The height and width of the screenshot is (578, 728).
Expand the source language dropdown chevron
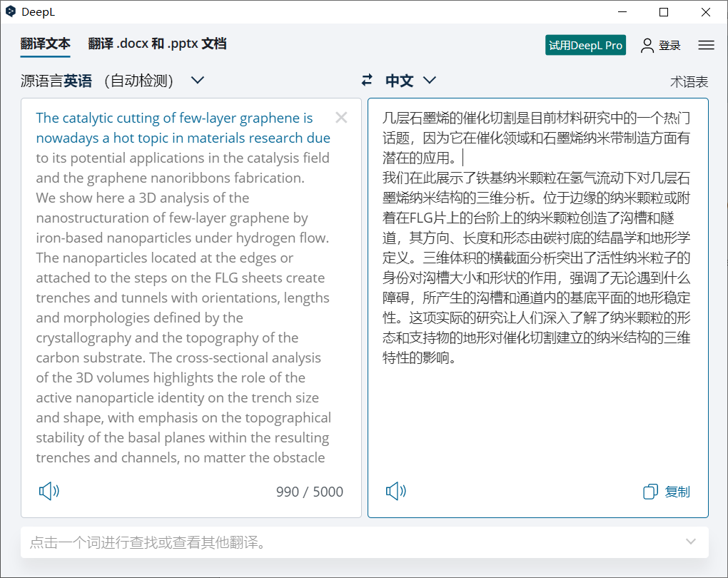tap(198, 81)
